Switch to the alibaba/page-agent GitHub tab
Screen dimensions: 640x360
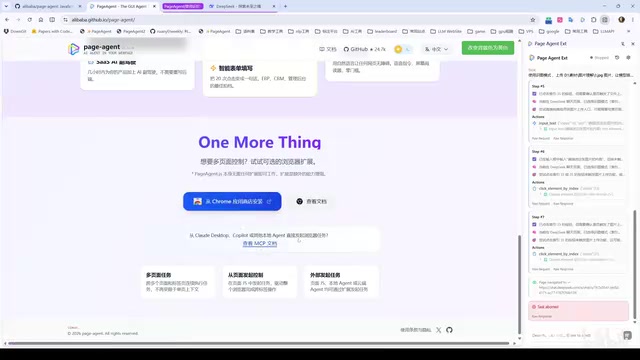47,6
